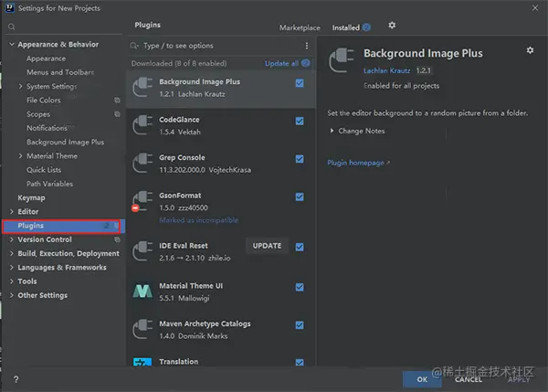Confirm with the OK button
The image size is (548, 392).
pyautogui.click(x=422, y=379)
